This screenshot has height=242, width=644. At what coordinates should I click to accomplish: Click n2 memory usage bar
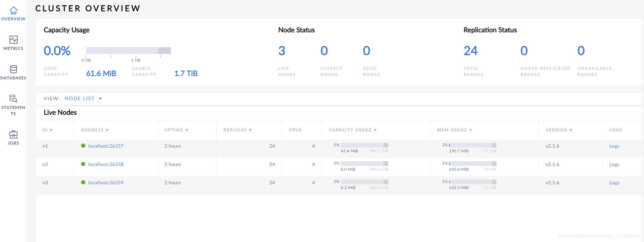[473, 164]
